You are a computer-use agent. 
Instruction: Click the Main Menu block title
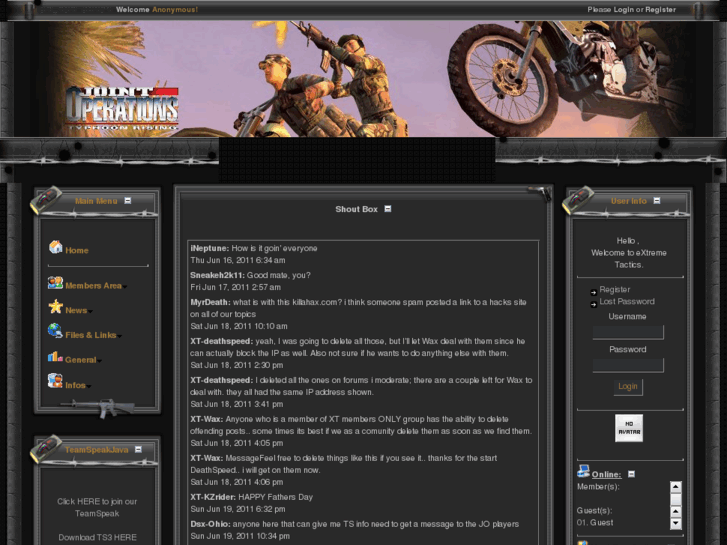coord(96,201)
